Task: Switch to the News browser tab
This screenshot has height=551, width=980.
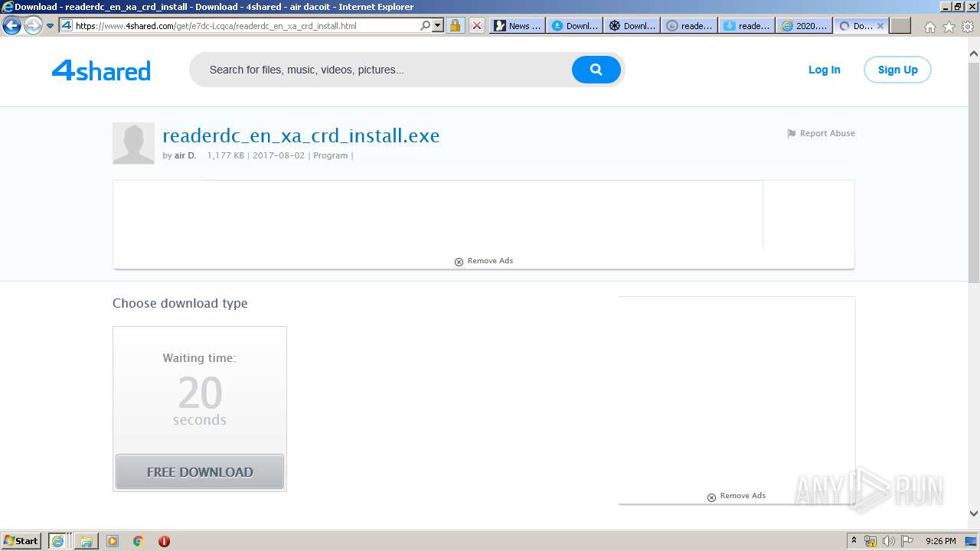Action: click(517, 25)
